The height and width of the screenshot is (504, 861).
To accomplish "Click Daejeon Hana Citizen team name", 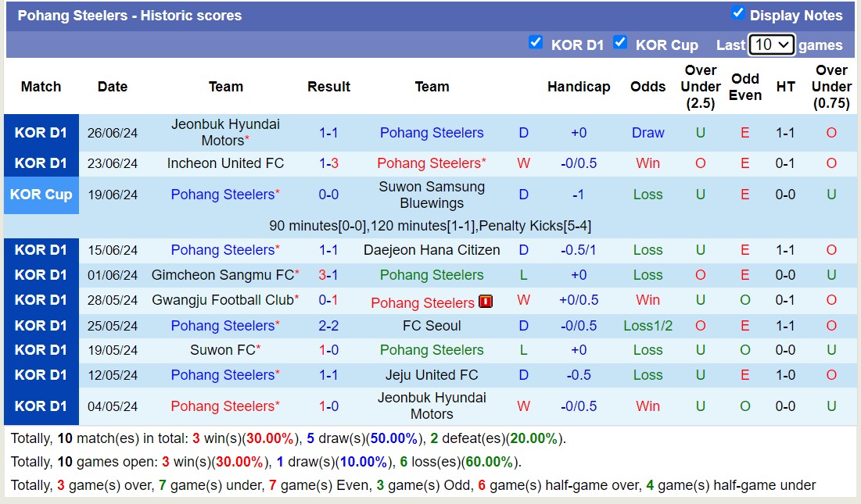I will coord(432,250).
